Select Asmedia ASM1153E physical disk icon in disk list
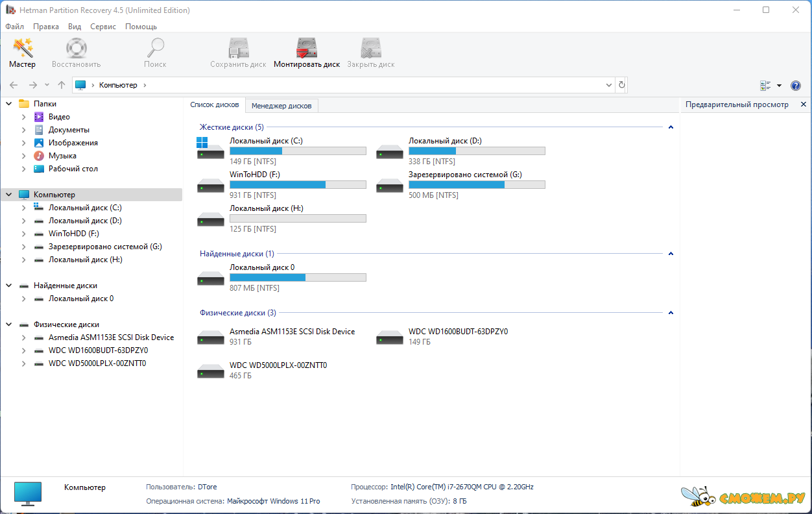 pyautogui.click(x=210, y=338)
